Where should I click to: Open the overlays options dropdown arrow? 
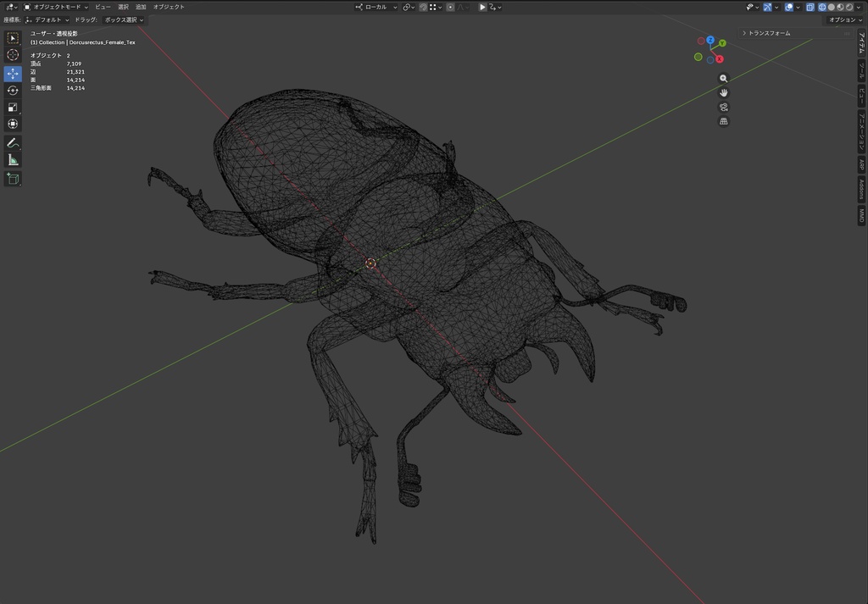798,7
